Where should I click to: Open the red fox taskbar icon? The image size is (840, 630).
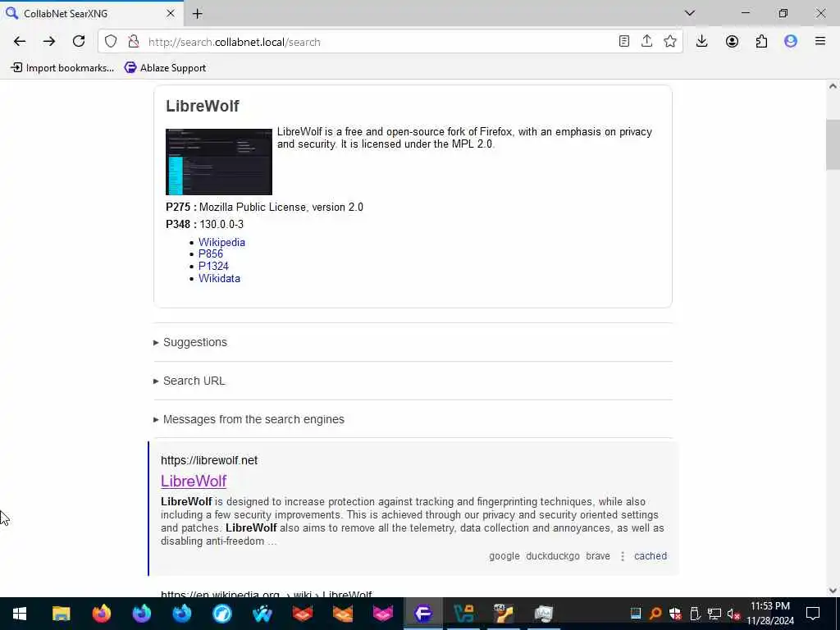point(303,614)
